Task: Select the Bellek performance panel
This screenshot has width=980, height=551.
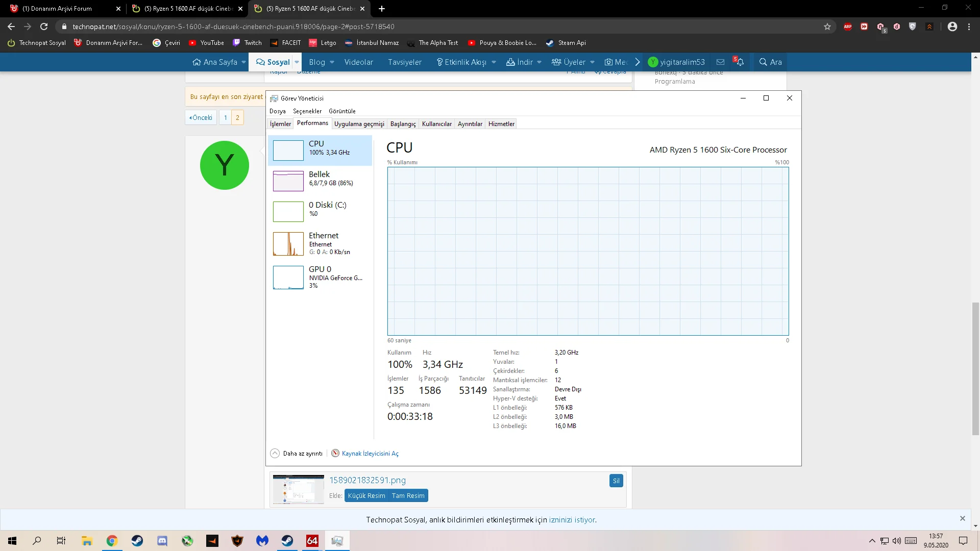Action: coord(320,181)
